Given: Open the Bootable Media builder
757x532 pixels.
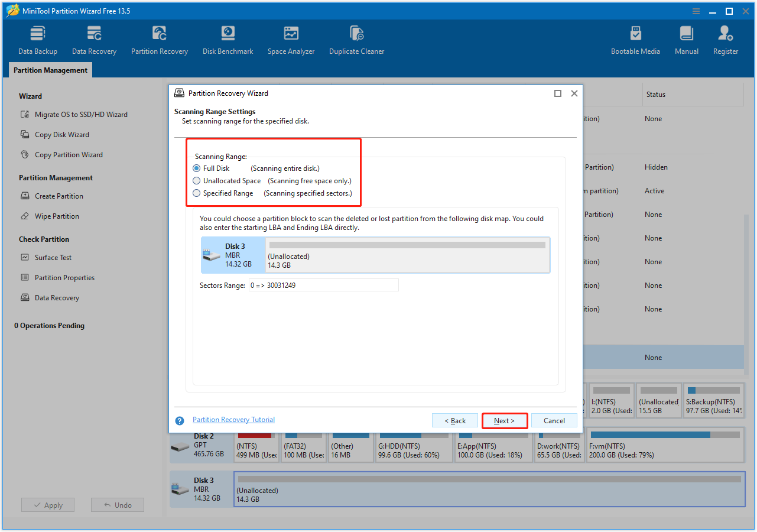Looking at the screenshot, I should pyautogui.click(x=635, y=39).
